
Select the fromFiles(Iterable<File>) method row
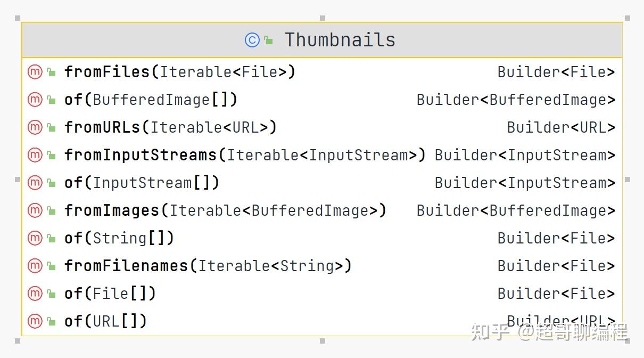point(179,72)
